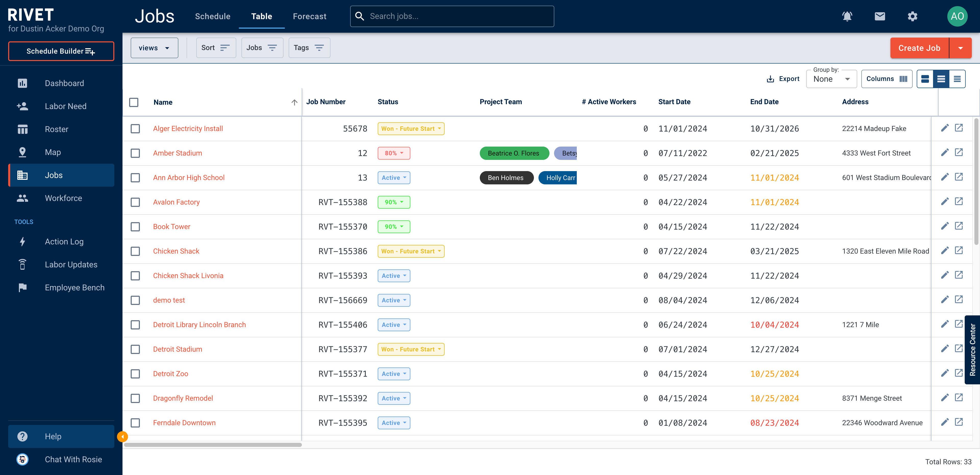Click the Ben Holmes dark team tag
980x475 pixels.
506,178
